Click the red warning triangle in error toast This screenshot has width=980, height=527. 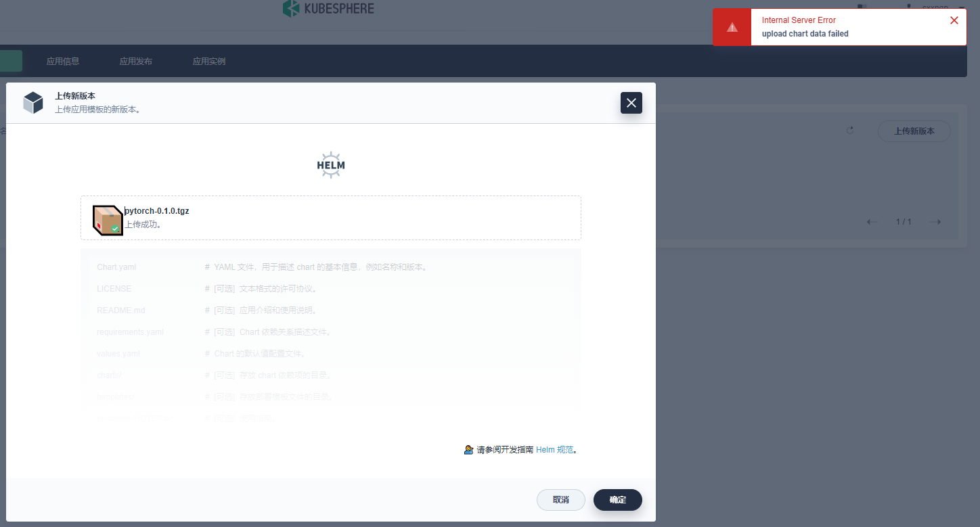click(732, 26)
